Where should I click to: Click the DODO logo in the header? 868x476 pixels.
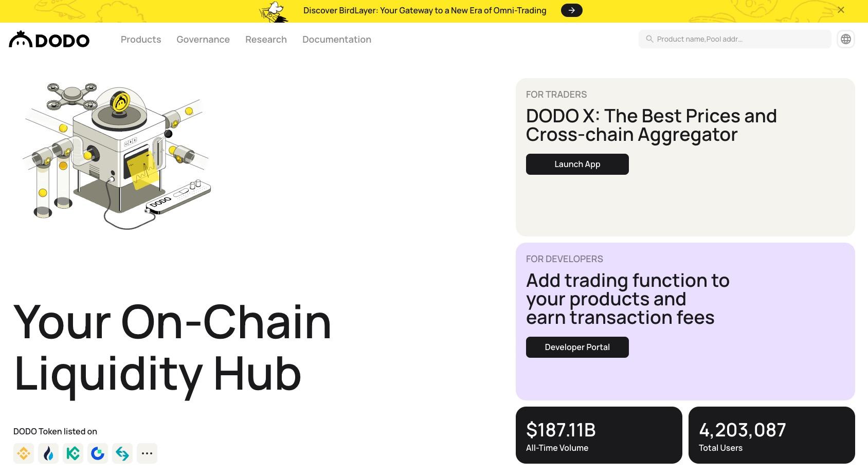pyautogui.click(x=49, y=40)
